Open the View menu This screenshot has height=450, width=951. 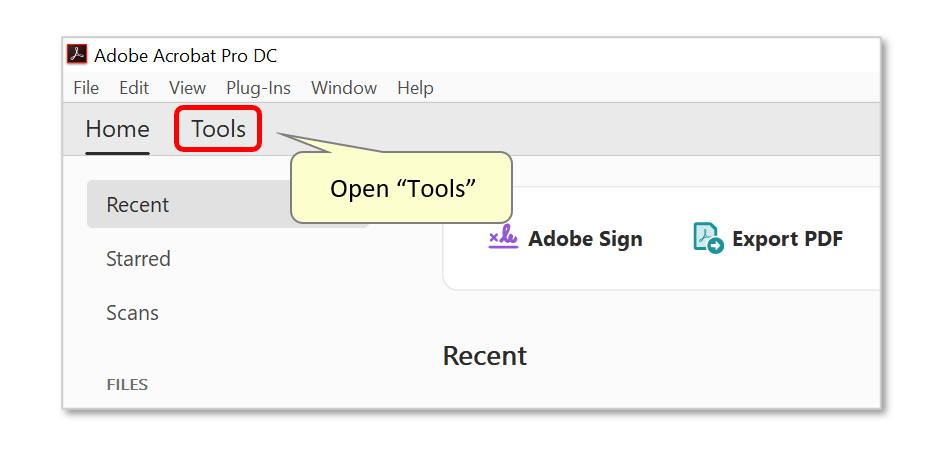187,88
